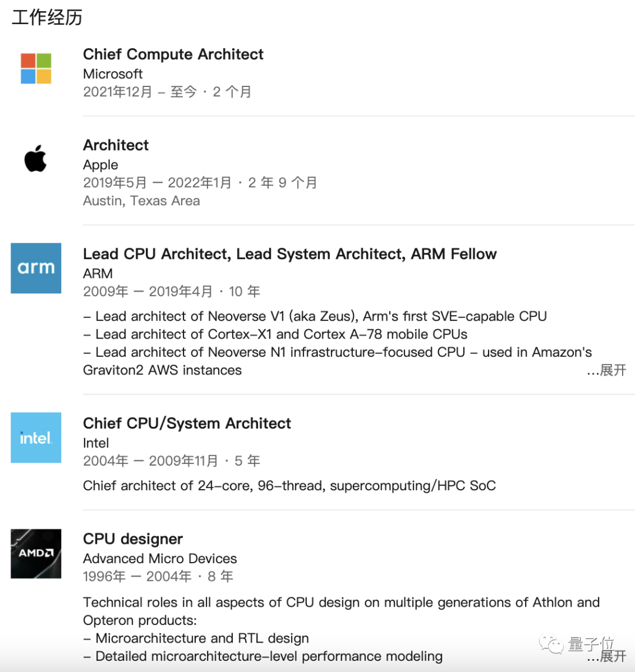This screenshot has height=672, width=635.
Task: Expand the AMD job description with 展开
Action: point(613,656)
